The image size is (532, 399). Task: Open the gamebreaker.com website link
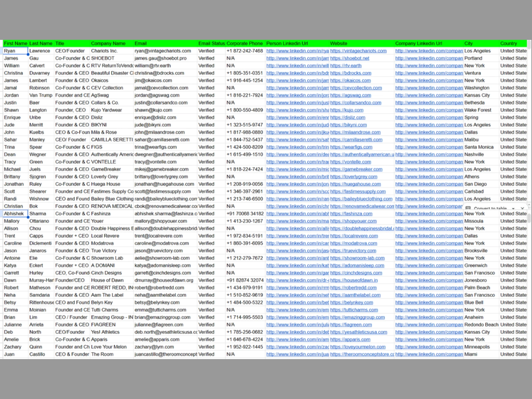coord(356,169)
